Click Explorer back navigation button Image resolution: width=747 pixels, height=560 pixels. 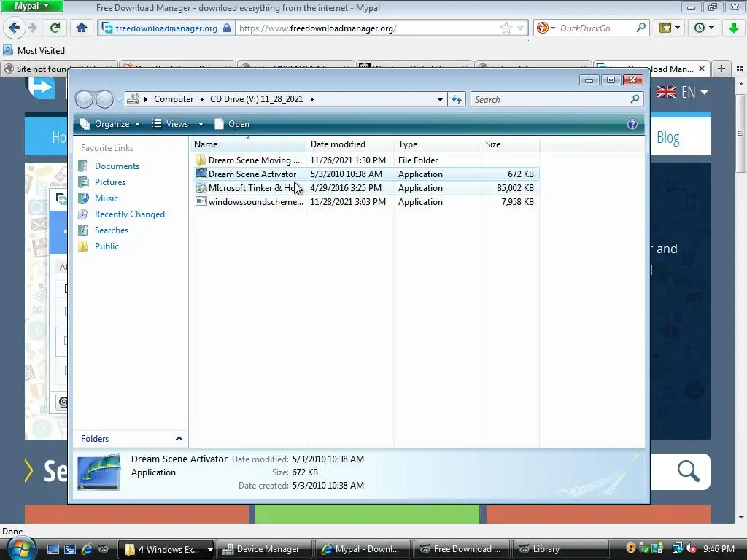click(85, 99)
